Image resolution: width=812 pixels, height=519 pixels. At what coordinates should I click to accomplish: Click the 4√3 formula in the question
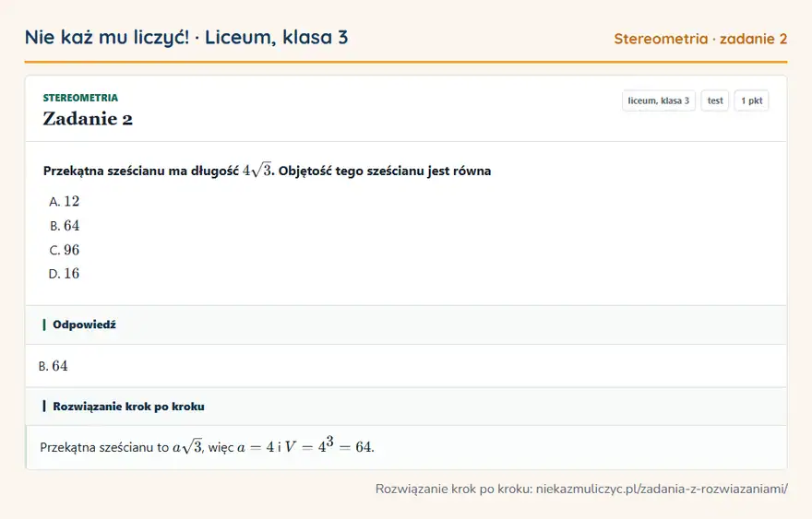click(x=257, y=170)
